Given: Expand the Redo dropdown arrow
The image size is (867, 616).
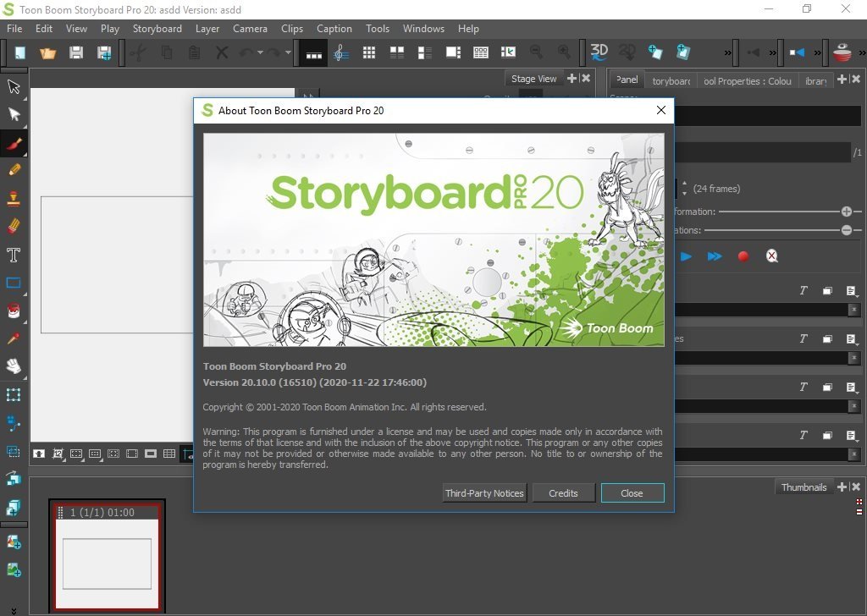Looking at the screenshot, I should pyautogui.click(x=288, y=52).
